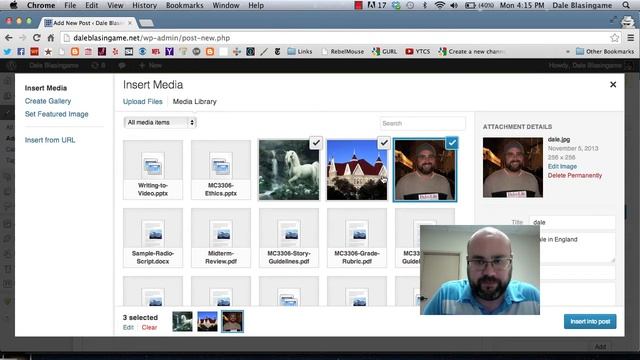Go back using the browser back arrow
The height and width of the screenshot is (360, 640).
(x=9, y=38)
